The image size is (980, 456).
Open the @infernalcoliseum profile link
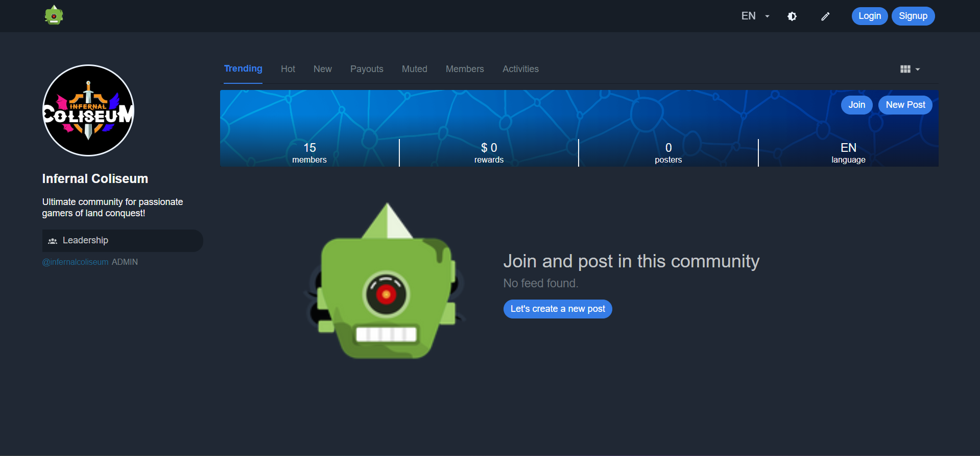point(75,262)
